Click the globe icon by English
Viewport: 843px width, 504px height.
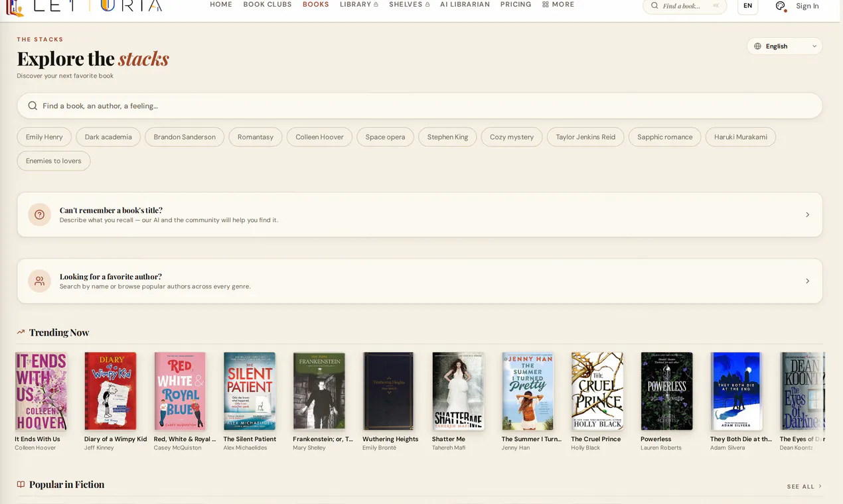click(757, 46)
